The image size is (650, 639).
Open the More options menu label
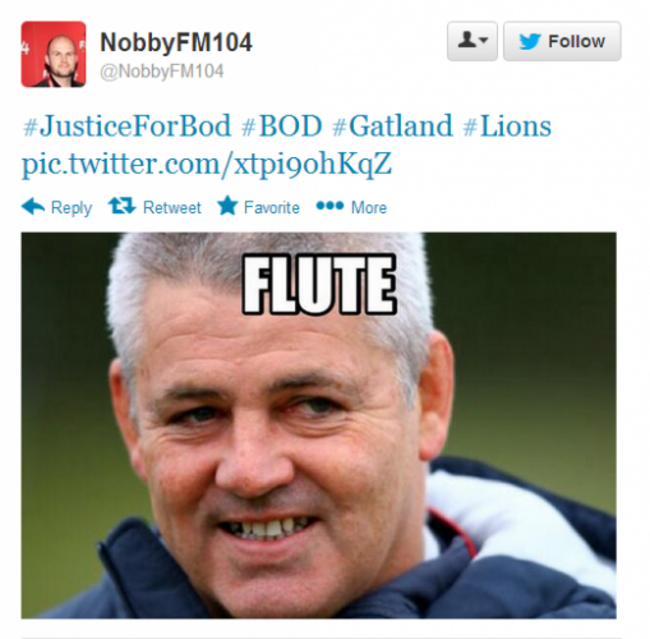pos(369,207)
